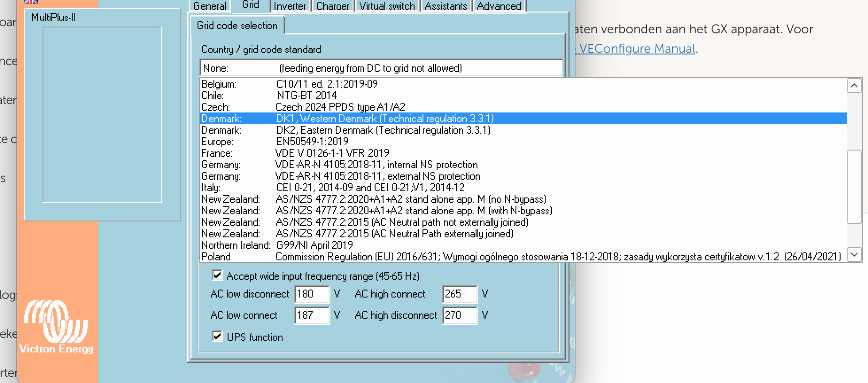Open the Inverter tab
The width and height of the screenshot is (868, 383).
click(290, 6)
